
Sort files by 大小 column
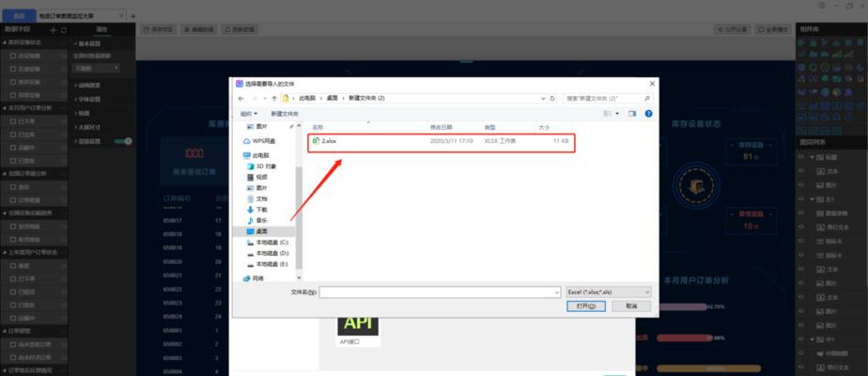pos(544,127)
